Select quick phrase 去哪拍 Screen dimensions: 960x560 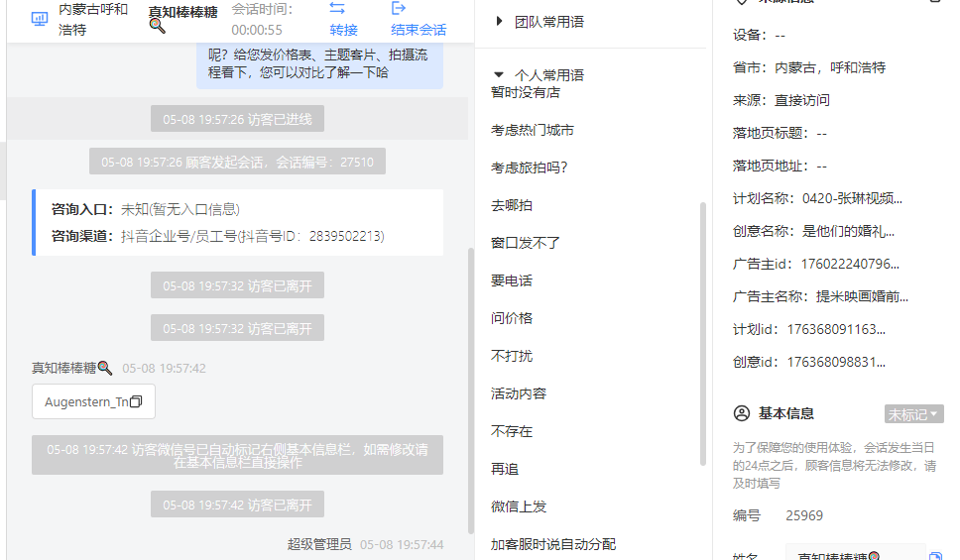tap(511, 205)
